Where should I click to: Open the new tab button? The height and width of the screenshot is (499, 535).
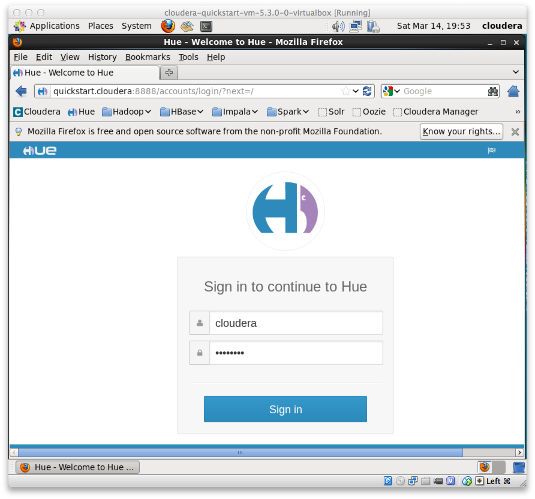coord(169,72)
